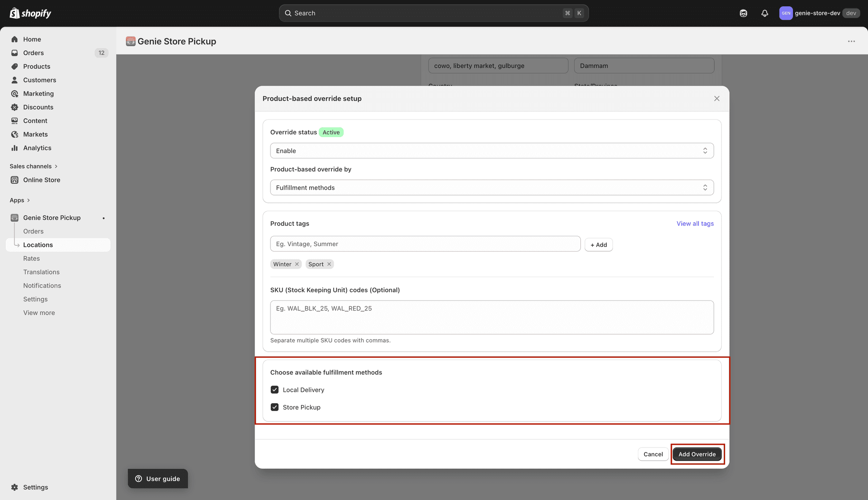Image resolution: width=868 pixels, height=500 pixels.
Task: Open Genie Store Pickup Orders submenu item
Action: point(33,231)
